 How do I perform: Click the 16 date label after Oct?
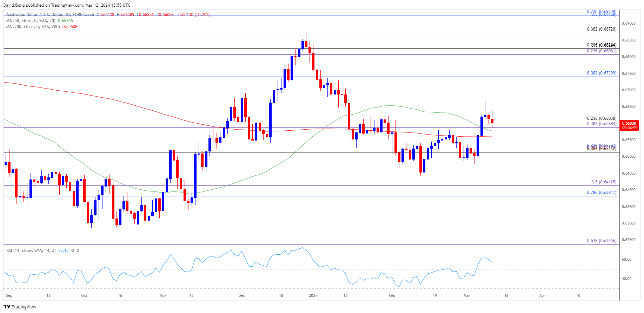click(120, 295)
